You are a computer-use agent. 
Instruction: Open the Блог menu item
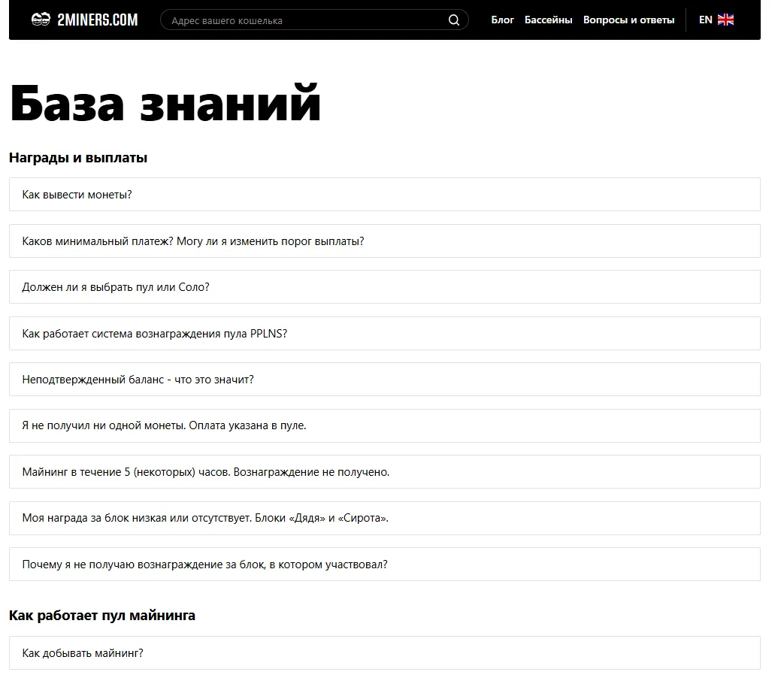click(502, 20)
